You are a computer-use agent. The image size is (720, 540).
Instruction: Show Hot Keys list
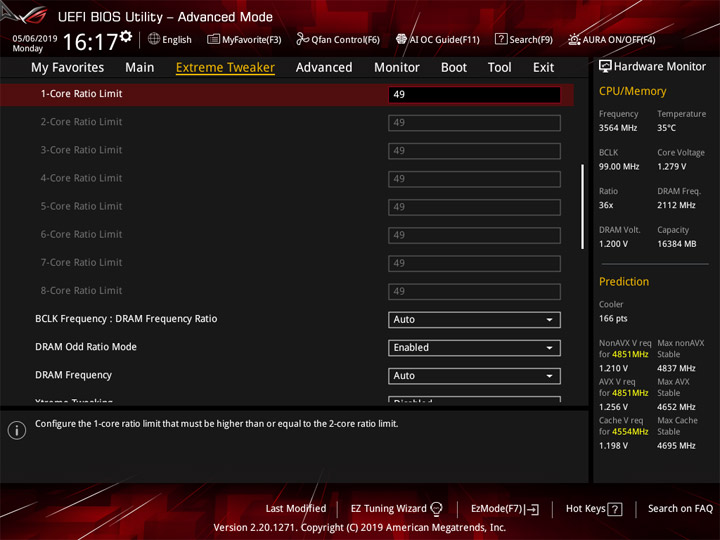(x=585, y=509)
